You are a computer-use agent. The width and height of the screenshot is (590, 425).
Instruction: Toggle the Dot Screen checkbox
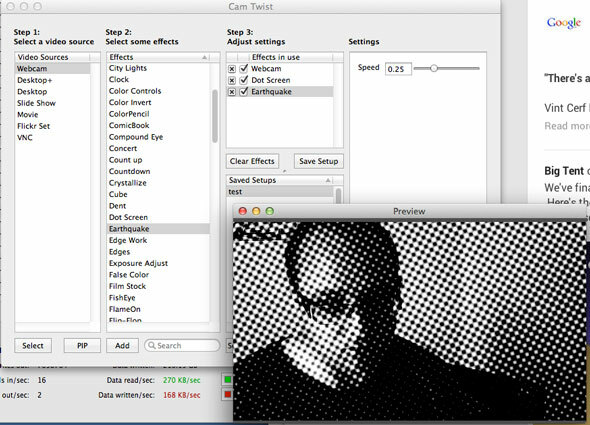tap(244, 80)
